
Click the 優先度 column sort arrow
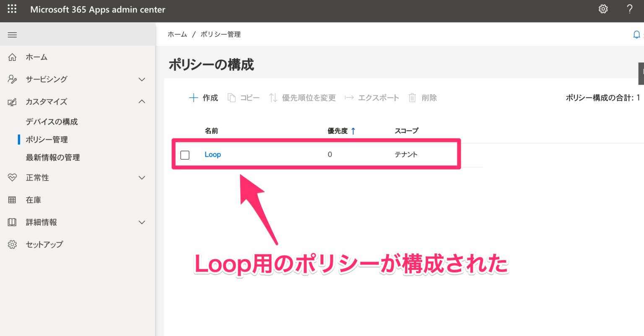[353, 130]
